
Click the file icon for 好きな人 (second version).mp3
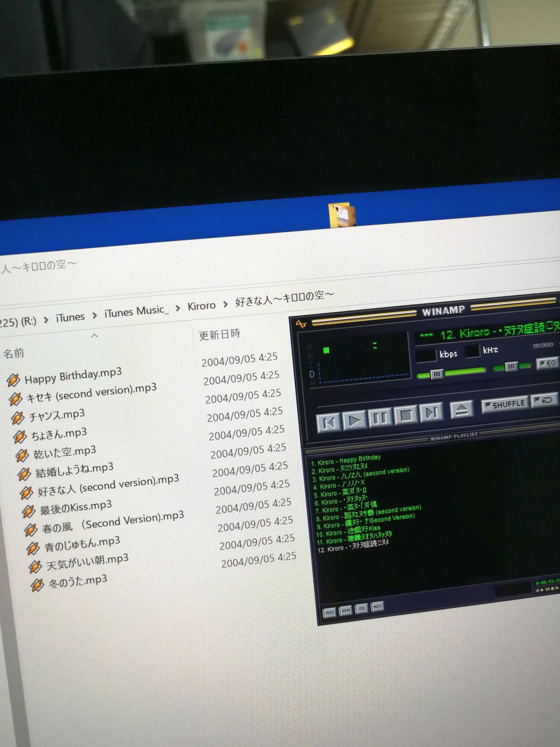26,493
